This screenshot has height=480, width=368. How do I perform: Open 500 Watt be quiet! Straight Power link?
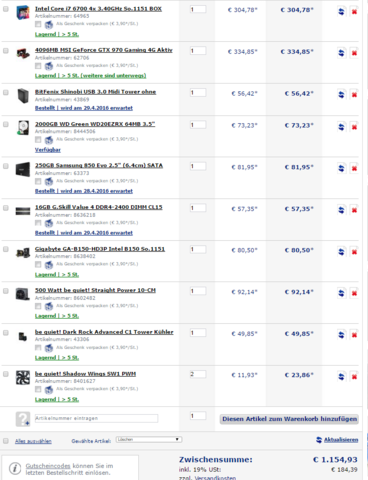click(x=95, y=290)
